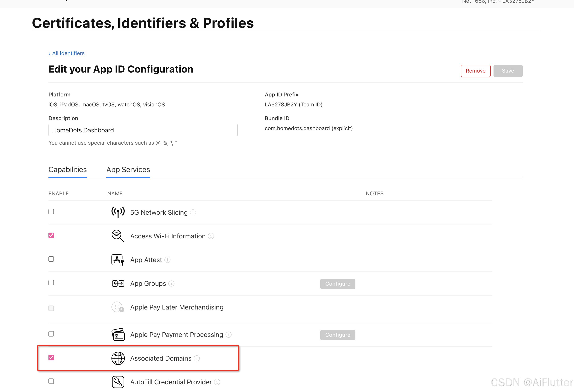Switch to the App Services tab
574x392 pixels.
click(x=128, y=170)
